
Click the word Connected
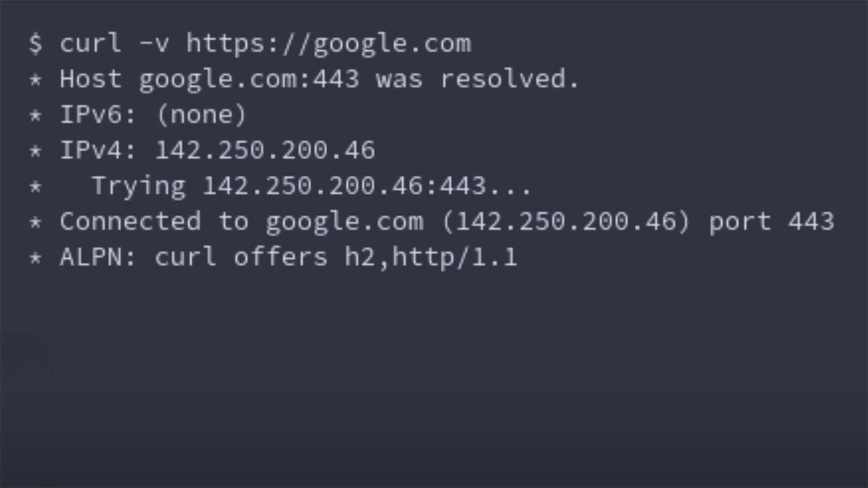tap(130, 222)
